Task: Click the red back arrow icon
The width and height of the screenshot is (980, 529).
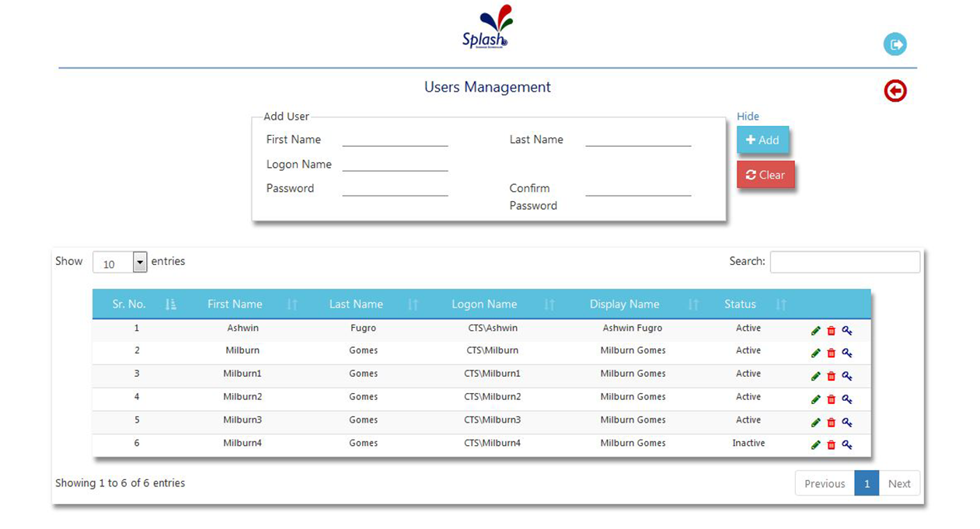Action: pyautogui.click(x=895, y=92)
